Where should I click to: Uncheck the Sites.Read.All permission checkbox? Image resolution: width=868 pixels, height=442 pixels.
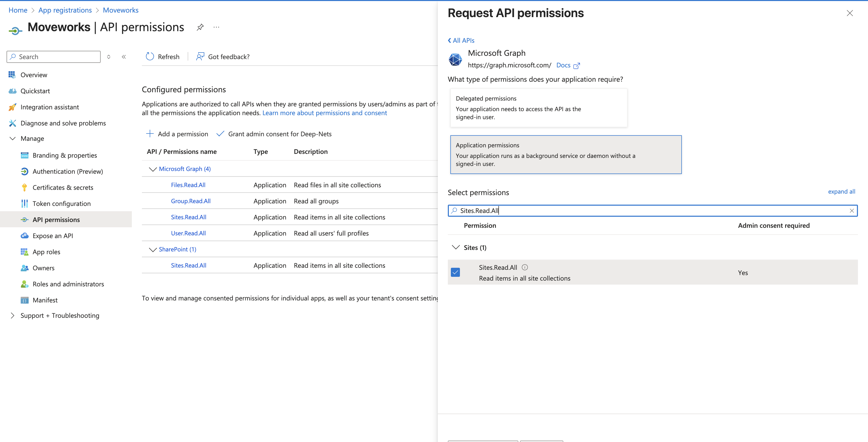(455, 272)
